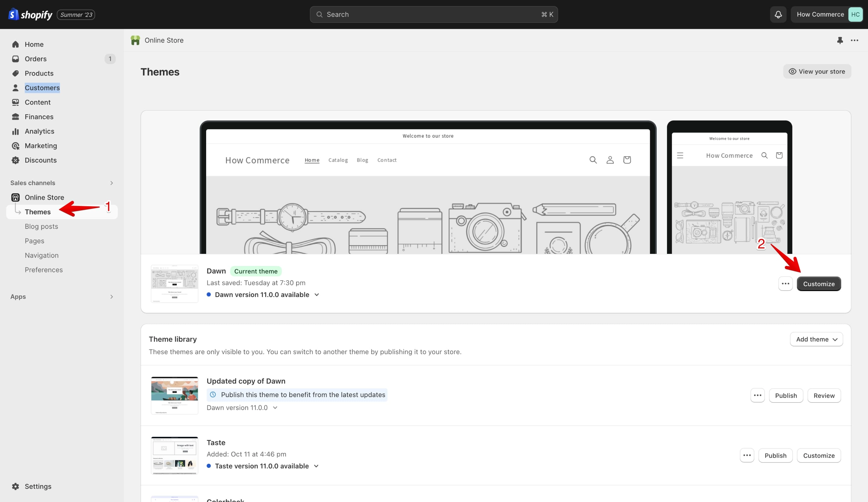The width and height of the screenshot is (868, 502).
Task: Open more actions for Taste theme
Action: (747, 456)
